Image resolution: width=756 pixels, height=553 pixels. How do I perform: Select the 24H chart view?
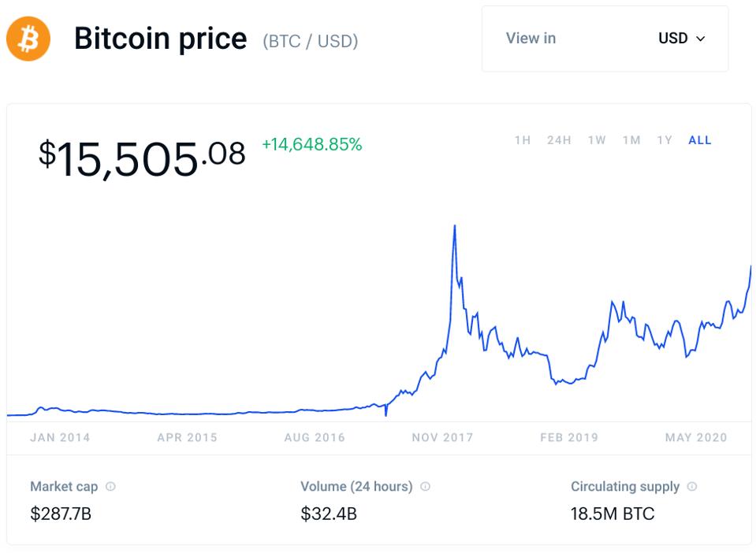click(x=559, y=139)
